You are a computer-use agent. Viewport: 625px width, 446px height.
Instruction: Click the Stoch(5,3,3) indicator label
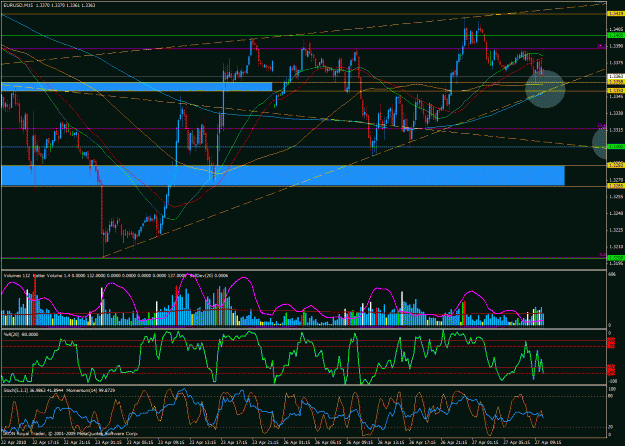click(x=33, y=390)
